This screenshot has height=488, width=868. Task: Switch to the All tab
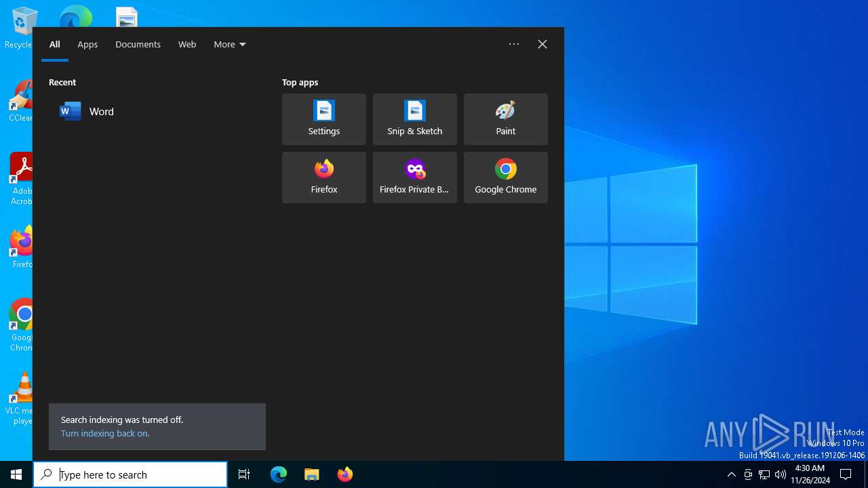55,45
